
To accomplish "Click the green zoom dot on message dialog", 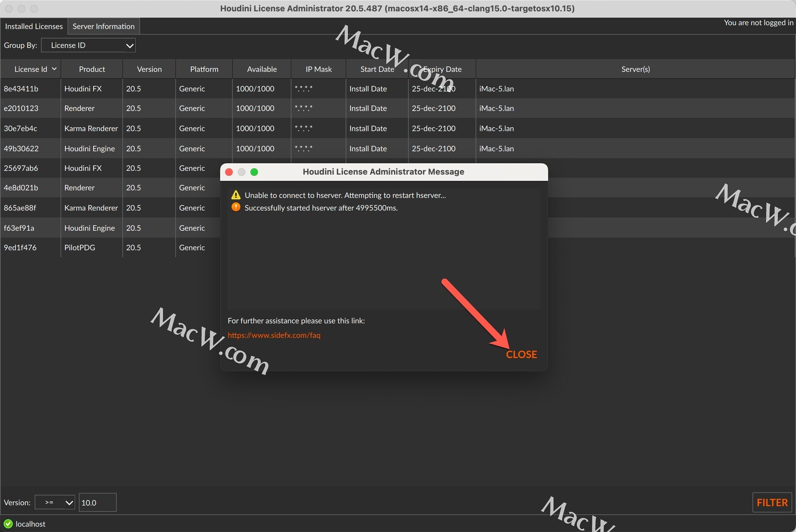I will [x=254, y=172].
